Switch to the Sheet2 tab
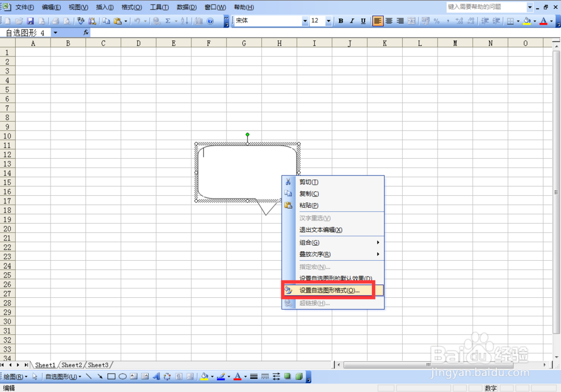561x392 pixels. tap(71, 365)
